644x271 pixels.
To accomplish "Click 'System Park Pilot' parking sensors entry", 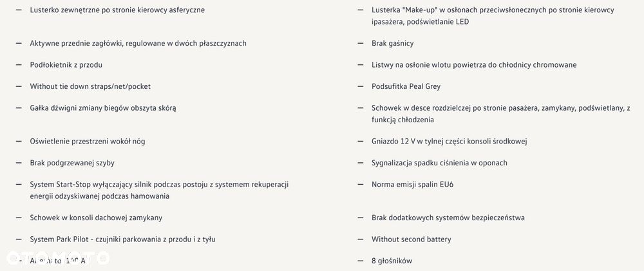I will 123,239.
